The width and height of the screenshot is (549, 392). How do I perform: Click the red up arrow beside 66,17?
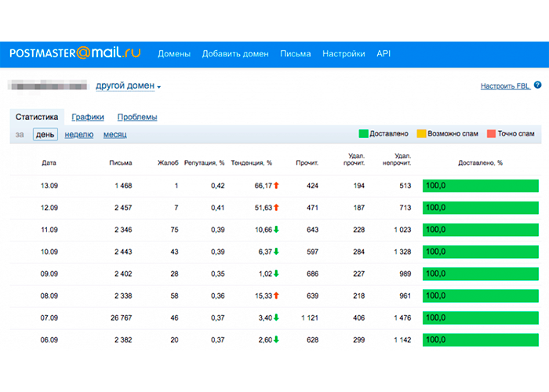[276, 186]
